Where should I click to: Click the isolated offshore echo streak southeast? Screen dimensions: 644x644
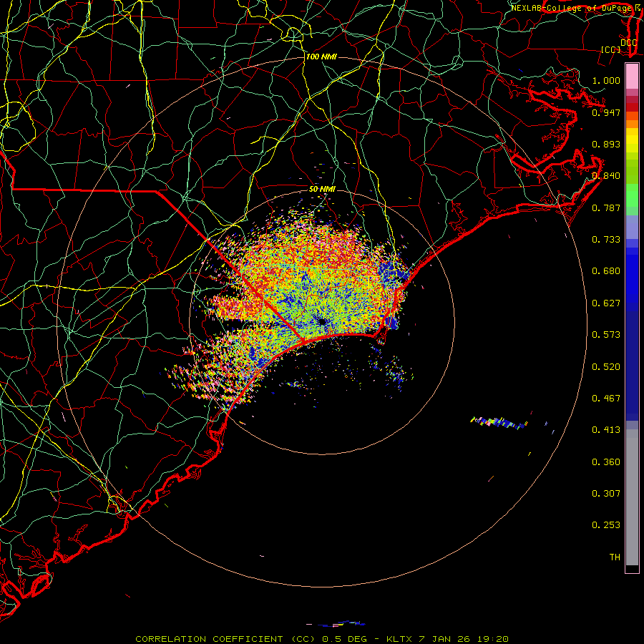click(x=499, y=422)
